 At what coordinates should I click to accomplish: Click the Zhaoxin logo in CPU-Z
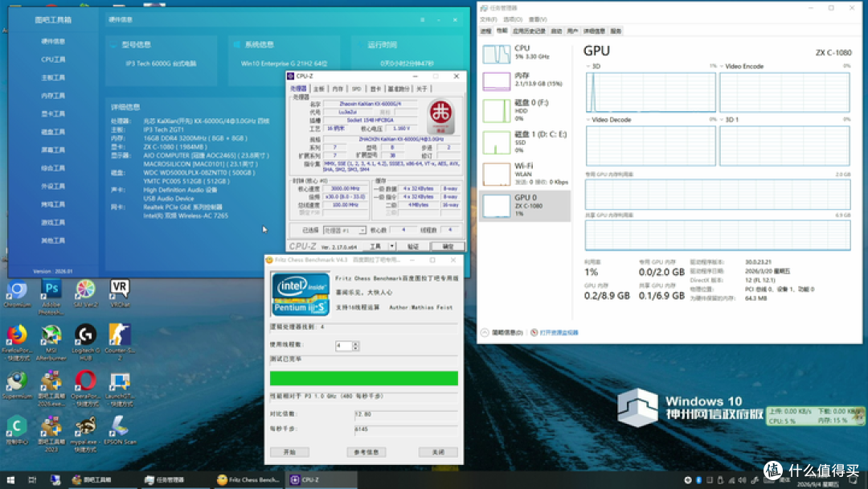[x=440, y=117]
